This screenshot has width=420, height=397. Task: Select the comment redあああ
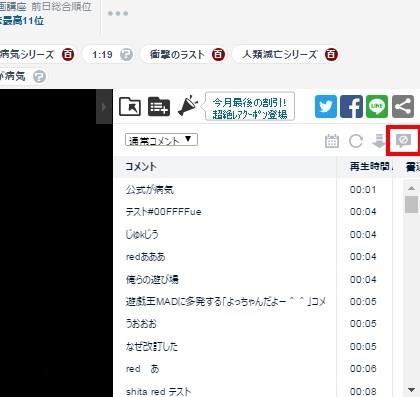(146, 257)
